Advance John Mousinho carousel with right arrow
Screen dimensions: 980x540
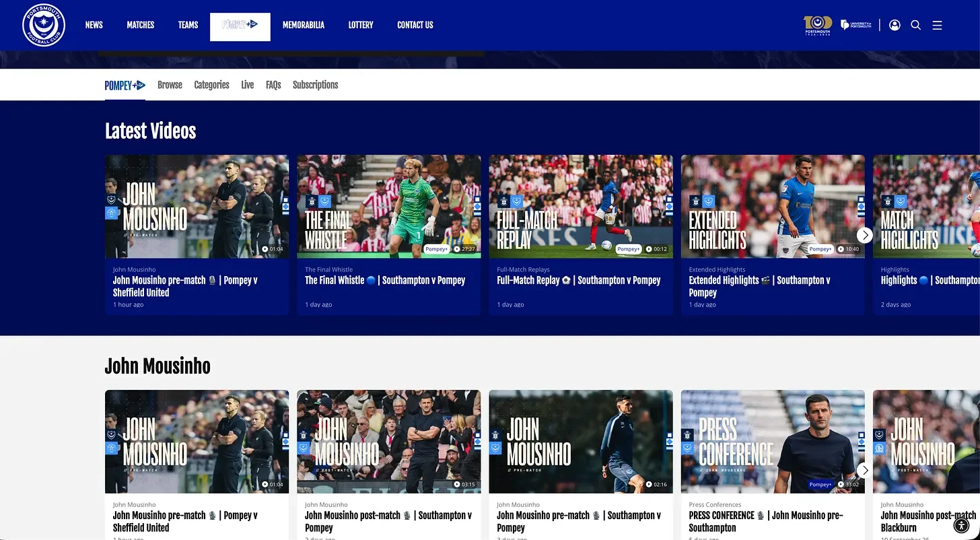coord(865,470)
